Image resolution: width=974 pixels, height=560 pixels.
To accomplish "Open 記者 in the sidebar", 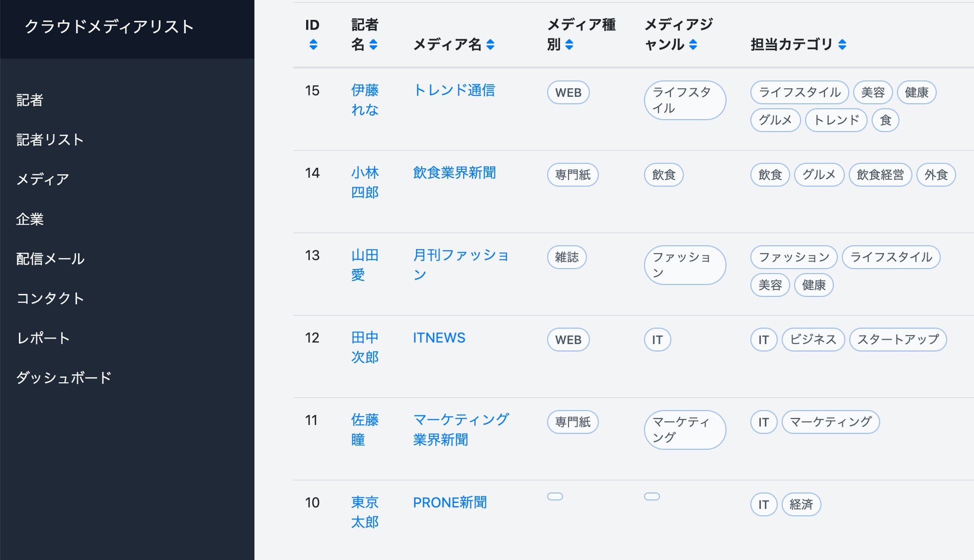I will click(30, 100).
